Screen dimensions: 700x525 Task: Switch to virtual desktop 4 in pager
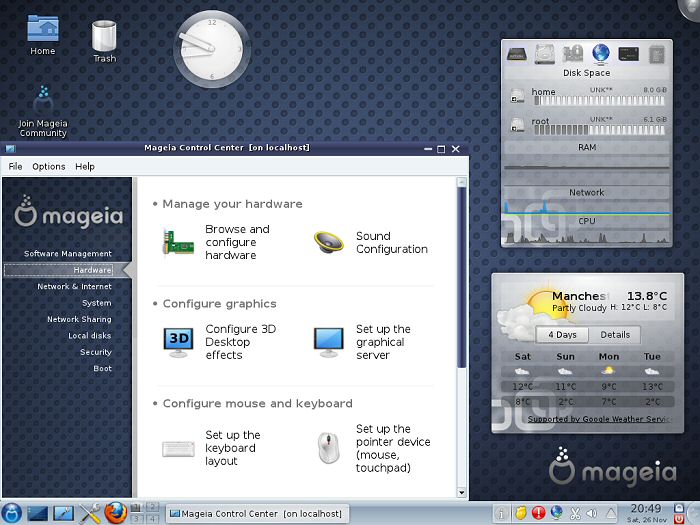[153, 519]
